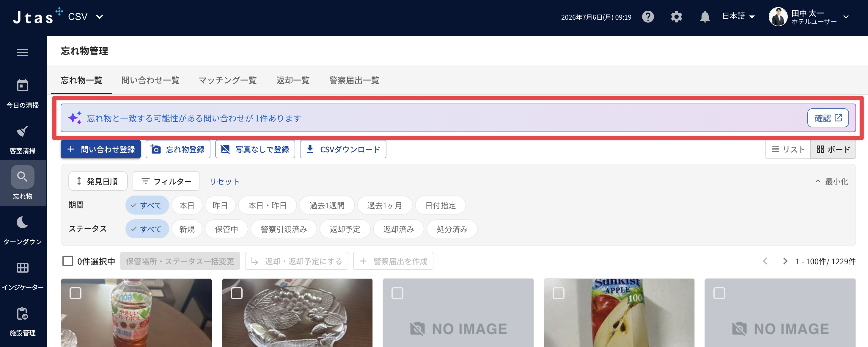868x347 pixels.
Task: Click 問い合わせ登録 button
Action: 101,149
